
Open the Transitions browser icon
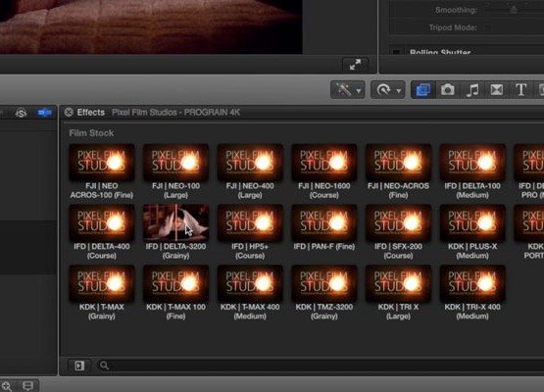click(x=497, y=90)
